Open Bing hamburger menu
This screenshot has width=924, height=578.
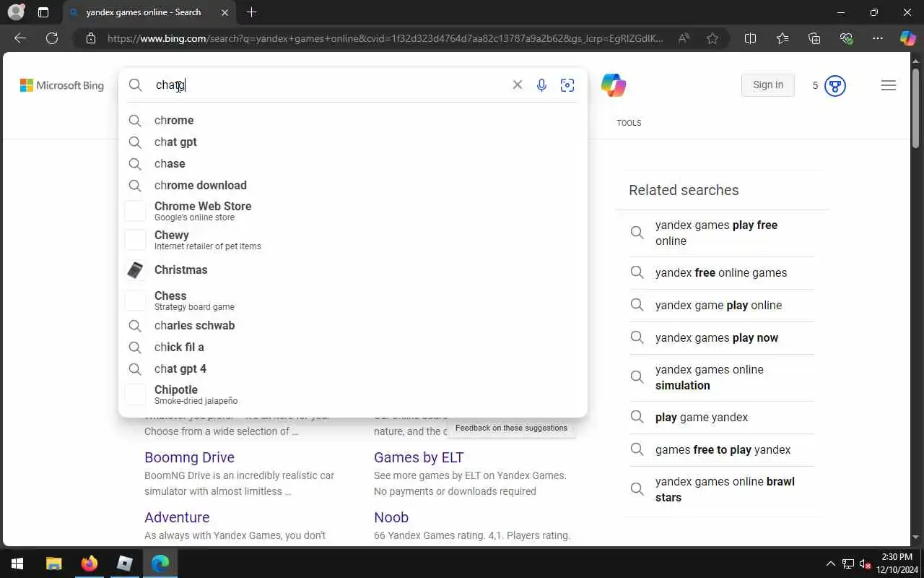(889, 85)
